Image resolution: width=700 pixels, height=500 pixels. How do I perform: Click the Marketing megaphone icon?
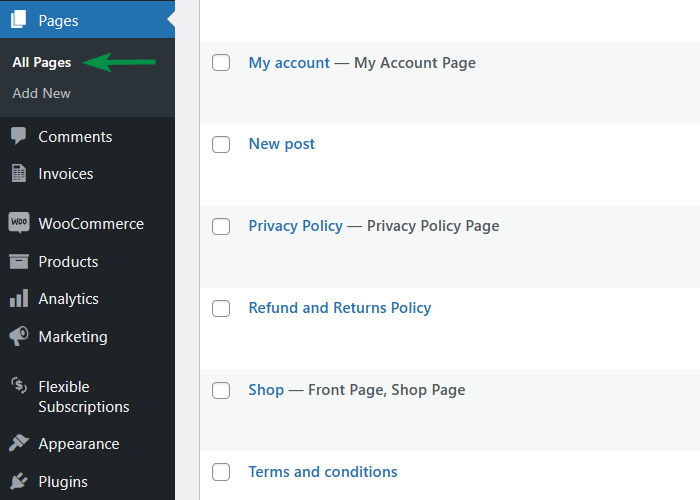coord(19,336)
